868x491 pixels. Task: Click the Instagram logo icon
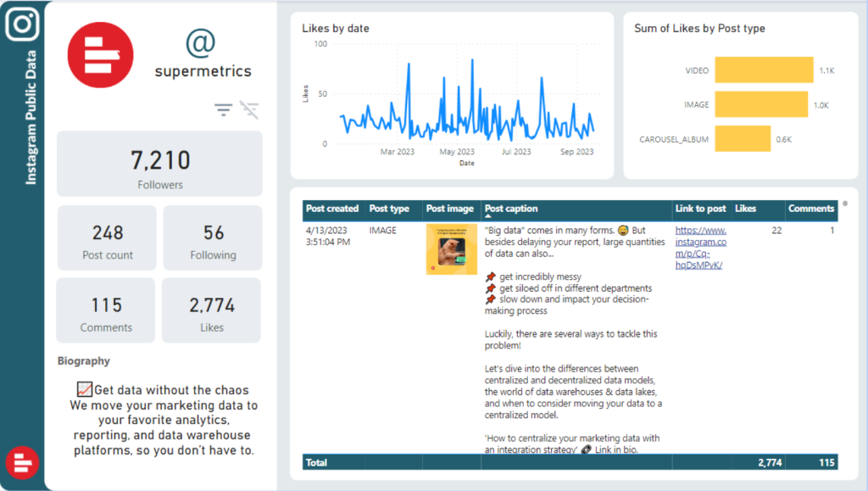click(22, 23)
